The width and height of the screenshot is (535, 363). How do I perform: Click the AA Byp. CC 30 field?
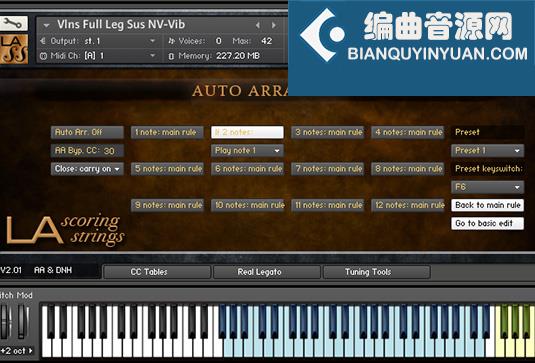(87, 150)
